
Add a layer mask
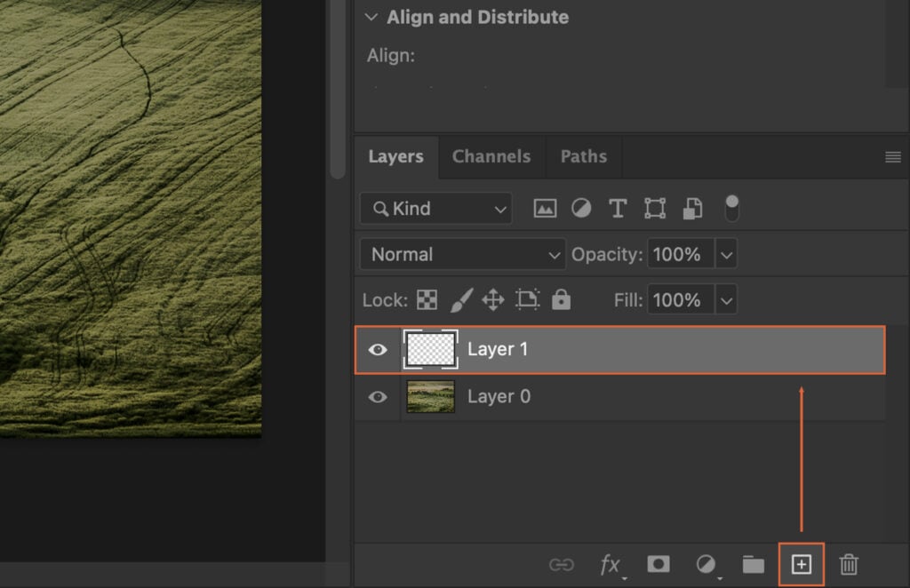pos(658,564)
